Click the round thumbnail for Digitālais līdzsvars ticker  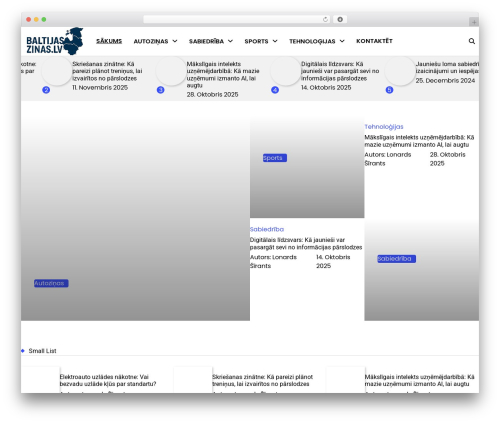pos(285,71)
